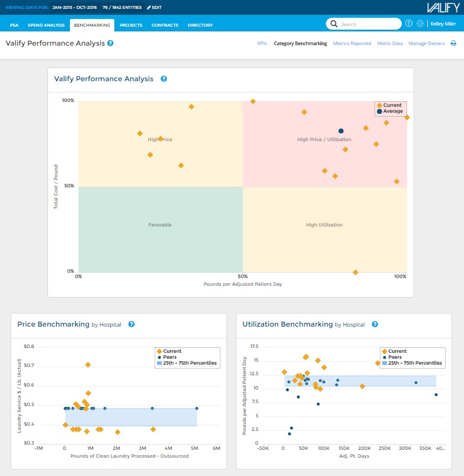
Task: Click help icon next to Utilization Benchmarking
Action: [x=375, y=324]
